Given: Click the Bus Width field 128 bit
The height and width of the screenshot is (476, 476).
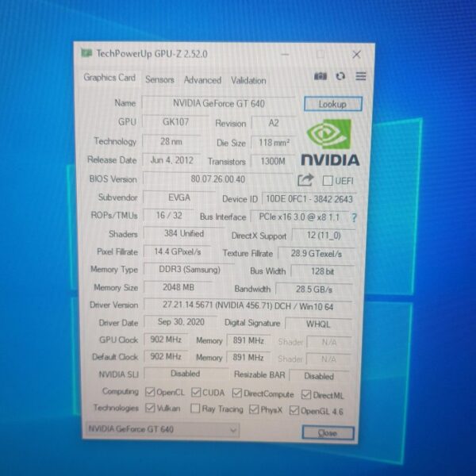Looking at the screenshot, I should point(322,271).
